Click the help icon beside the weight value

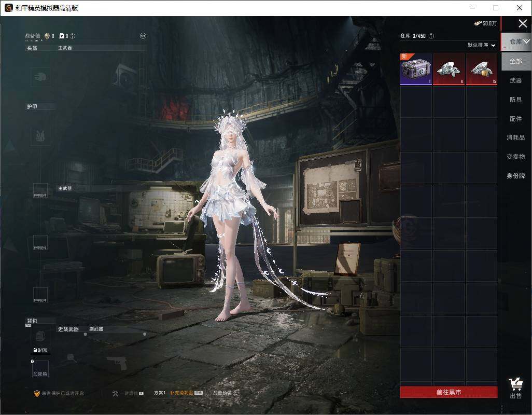72,36
